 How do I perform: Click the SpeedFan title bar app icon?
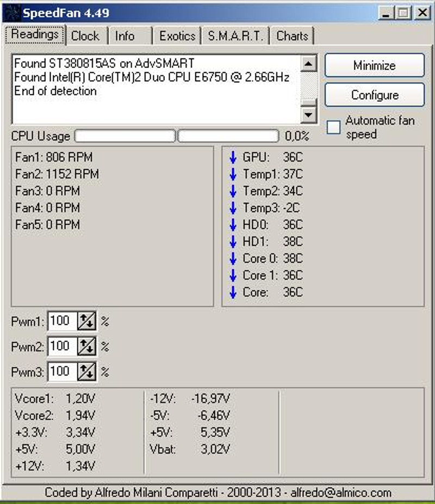11,13
